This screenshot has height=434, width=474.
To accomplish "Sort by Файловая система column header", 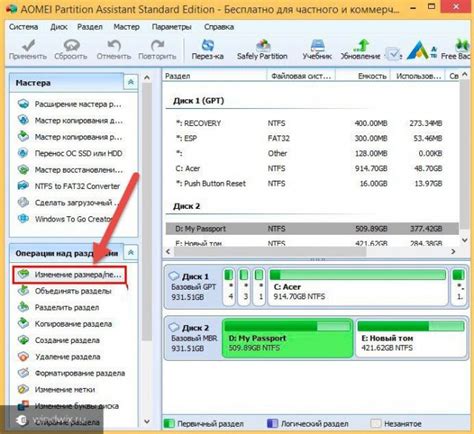I will pos(301,76).
